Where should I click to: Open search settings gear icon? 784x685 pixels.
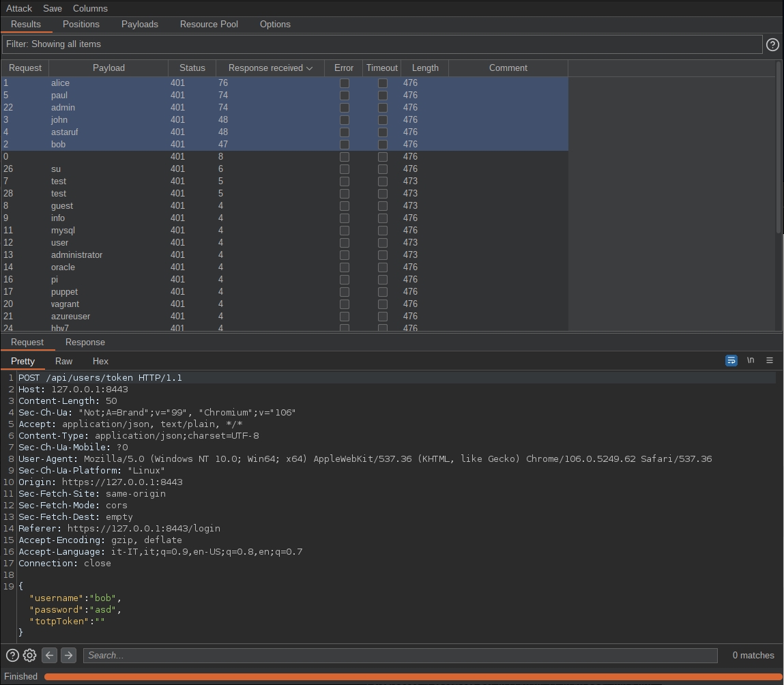[x=29, y=655]
